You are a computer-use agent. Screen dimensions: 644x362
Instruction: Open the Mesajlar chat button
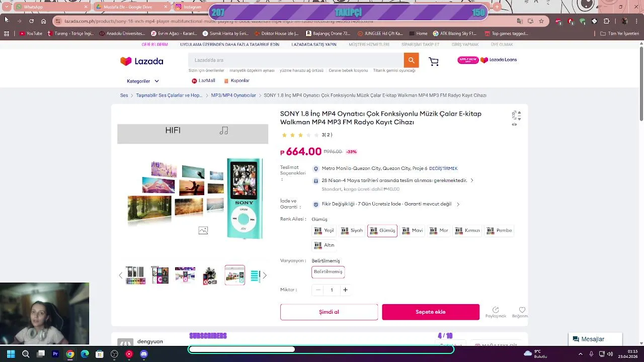tap(595, 339)
